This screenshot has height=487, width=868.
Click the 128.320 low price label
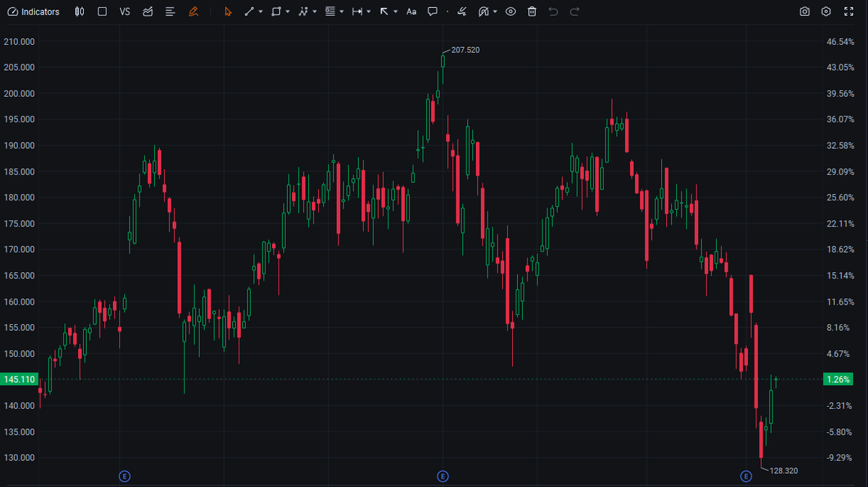pyautogui.click(x=783, y=470)
